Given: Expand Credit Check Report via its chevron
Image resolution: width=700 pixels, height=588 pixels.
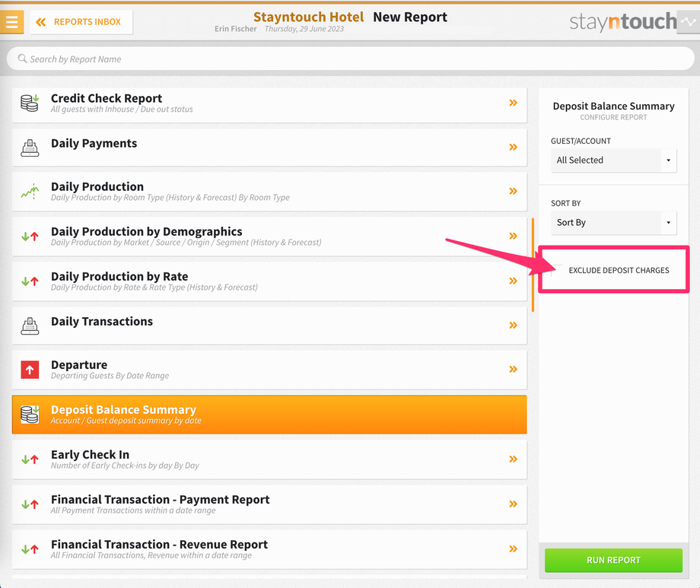Looking at the screenshot, I should (x=514, y=103).
